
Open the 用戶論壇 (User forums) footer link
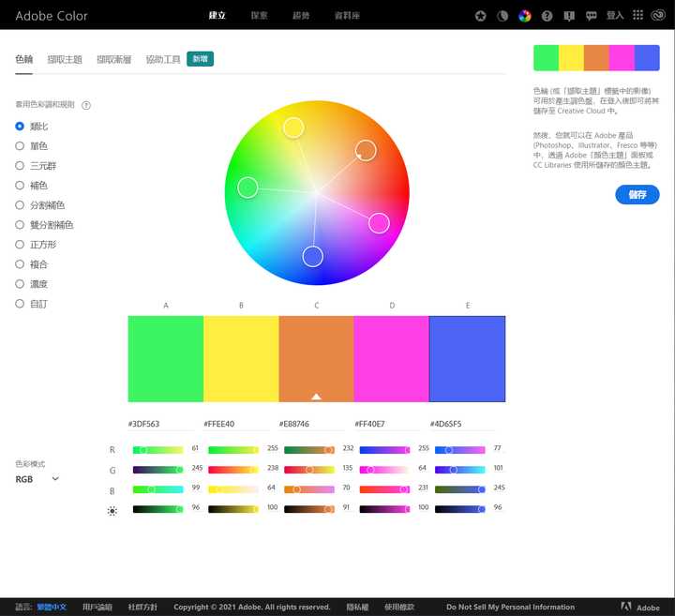pos(97,607)
